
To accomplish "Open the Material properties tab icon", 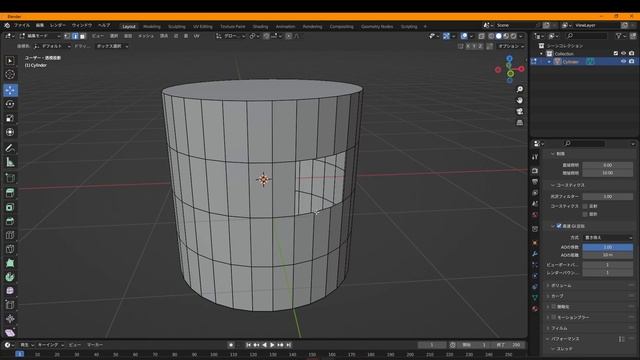I will click(x=535, y=309).
